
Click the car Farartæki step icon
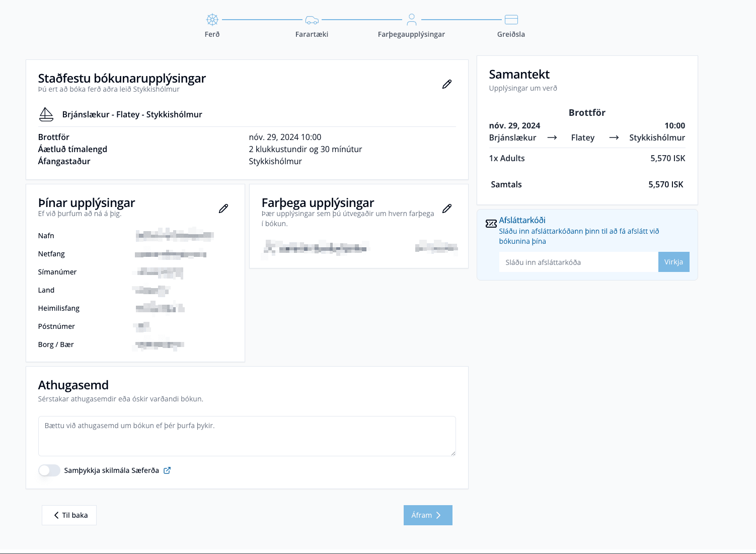click(x=312, y=20)
